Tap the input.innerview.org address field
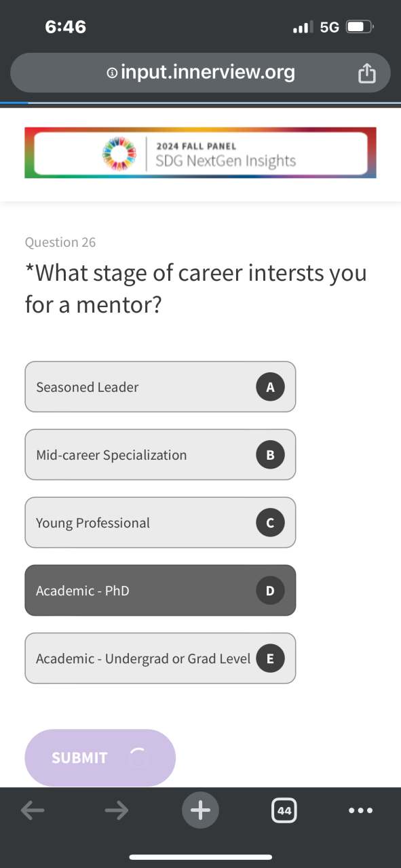Image resolution: width=401 pixels, height=868 pixels. pos(200,73)
